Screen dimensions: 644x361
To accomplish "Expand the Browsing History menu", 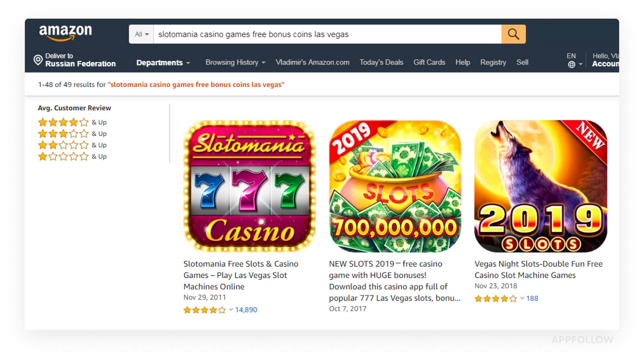I will [235, 62].
